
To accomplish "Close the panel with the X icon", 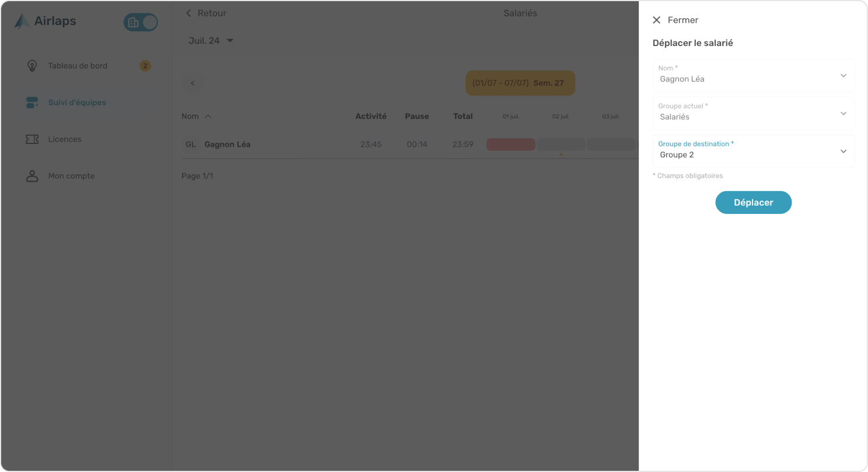I will click(x=657, y=20).
